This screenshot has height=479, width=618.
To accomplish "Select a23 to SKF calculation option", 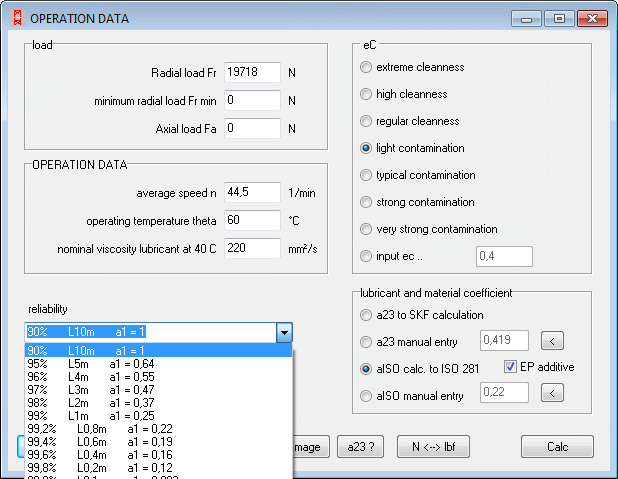I will [366, 315].
